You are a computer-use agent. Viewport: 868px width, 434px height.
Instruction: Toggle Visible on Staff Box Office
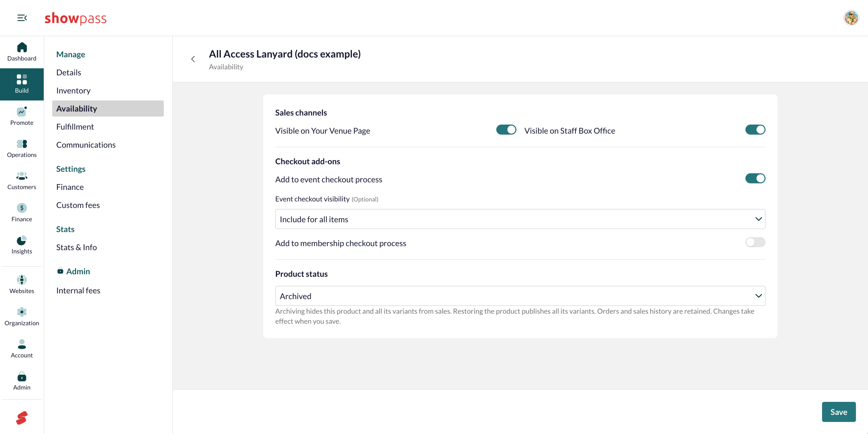click(755, 130)
